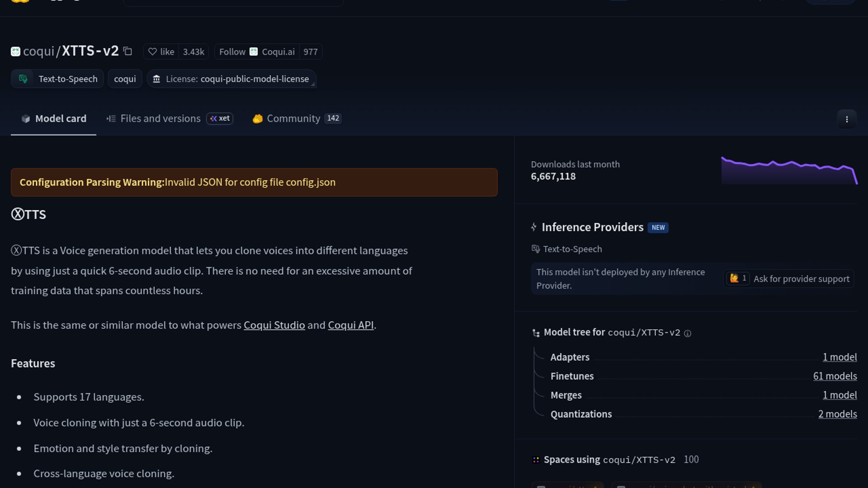Click the coqui organization avatar icon

click(15, 52)
